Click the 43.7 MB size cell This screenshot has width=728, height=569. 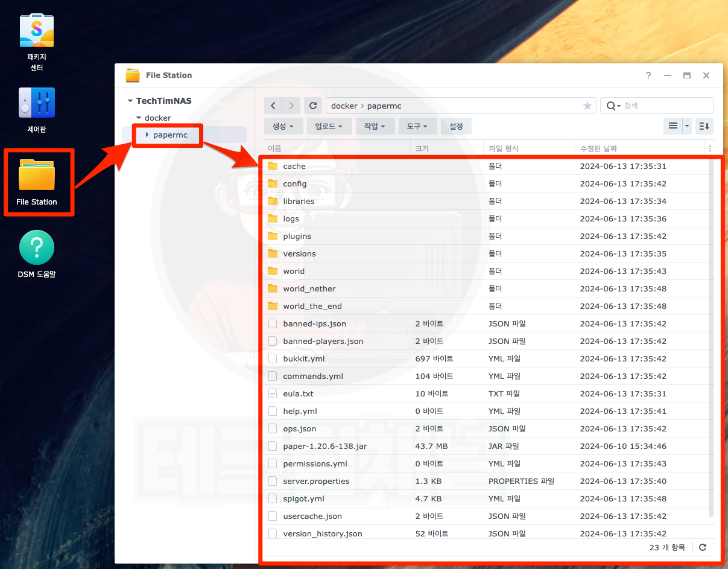tap(431, 446)
